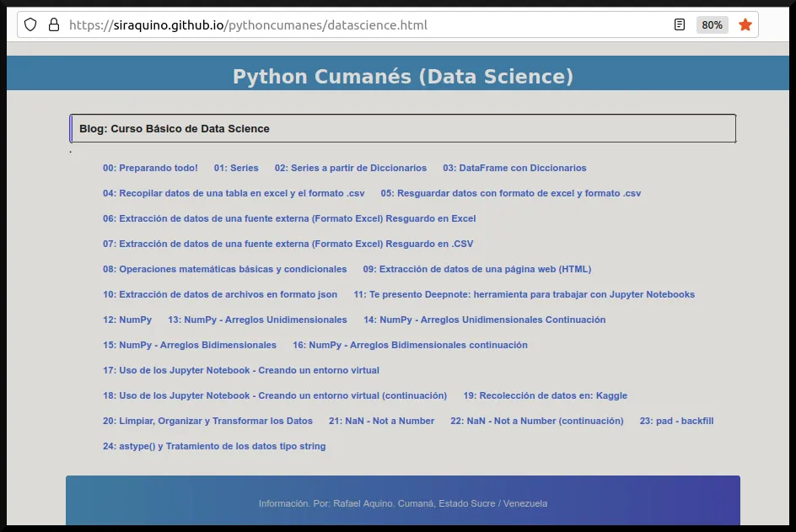The width and height of the screenshot is (796, 532).
Task: Open '14: Arreglos Unidimensionales Continuación' link
Action: [x=484, y=320]
